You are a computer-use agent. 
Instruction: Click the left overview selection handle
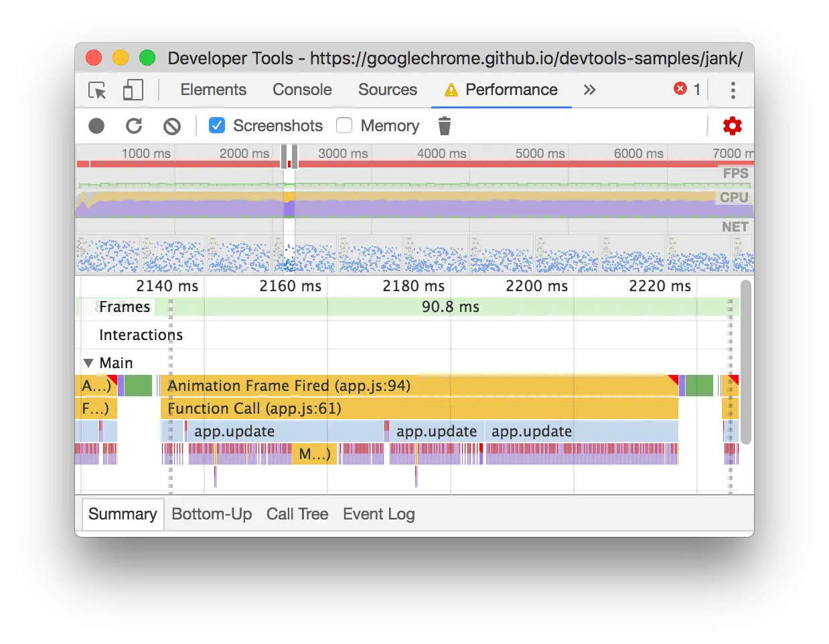(x=285, y=156)
